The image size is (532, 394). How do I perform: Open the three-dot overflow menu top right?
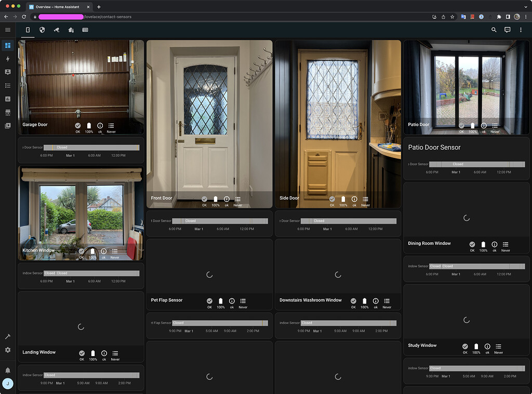pos(521,30)
